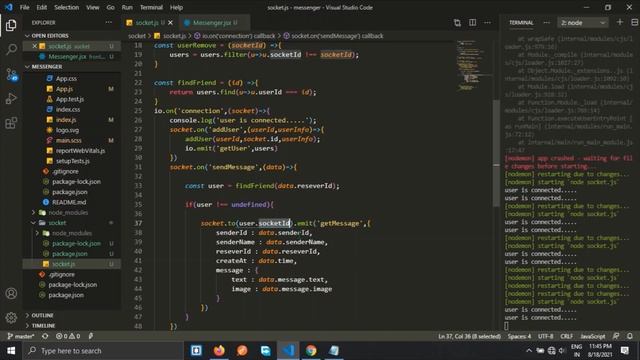Open the Manage gear icon

click(11, 318)
